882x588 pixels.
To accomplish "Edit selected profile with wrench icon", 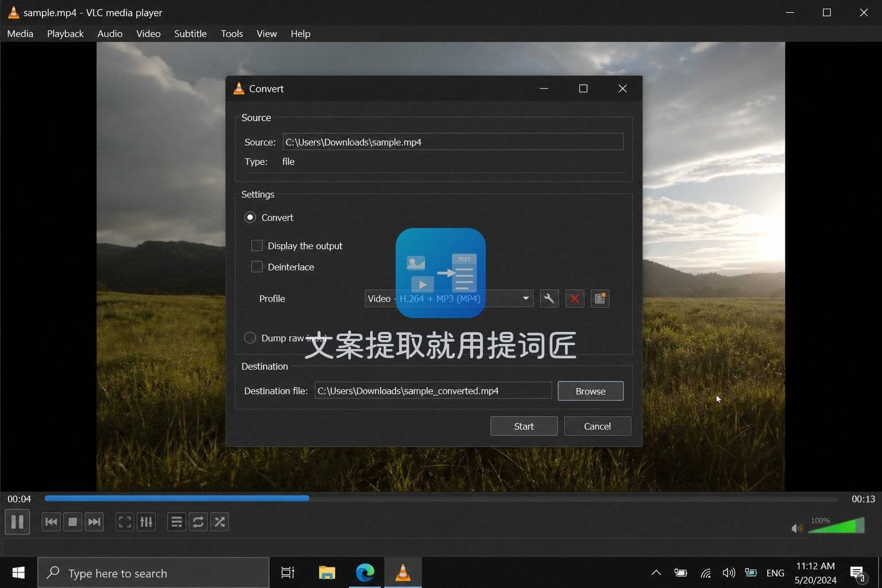I will pos(550,299).
